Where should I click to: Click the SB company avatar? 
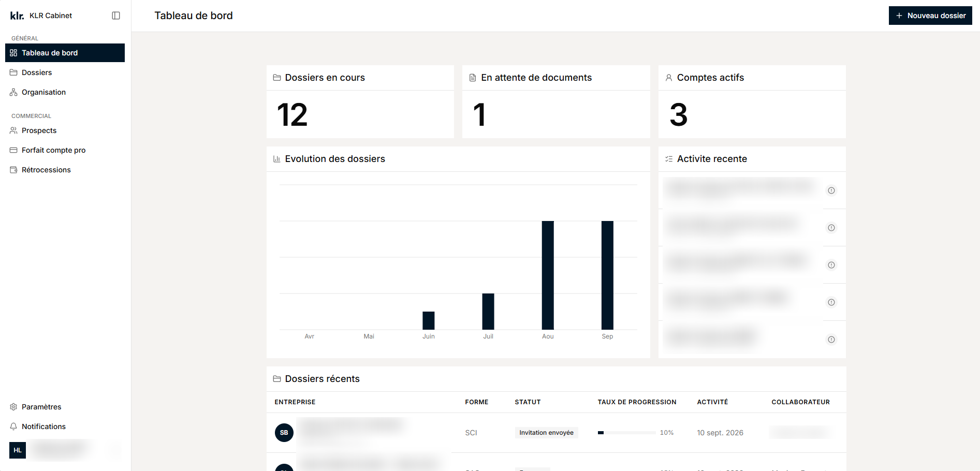(x=284, y=433)
